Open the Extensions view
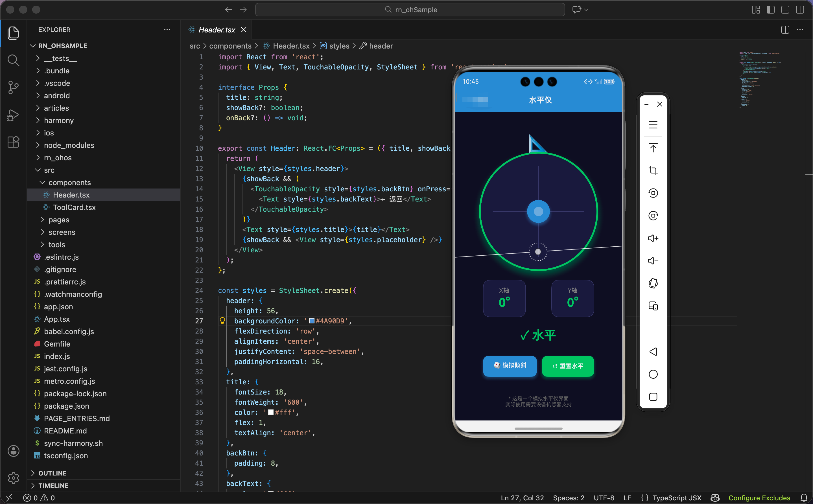The width and height of the screenshot is (813, 504). [13, 142]
